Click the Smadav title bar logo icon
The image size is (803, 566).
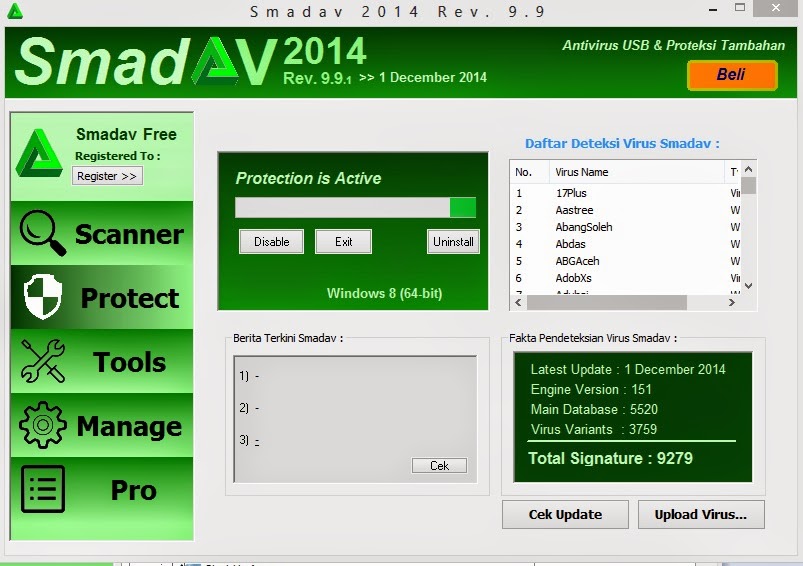click(15, 11)
